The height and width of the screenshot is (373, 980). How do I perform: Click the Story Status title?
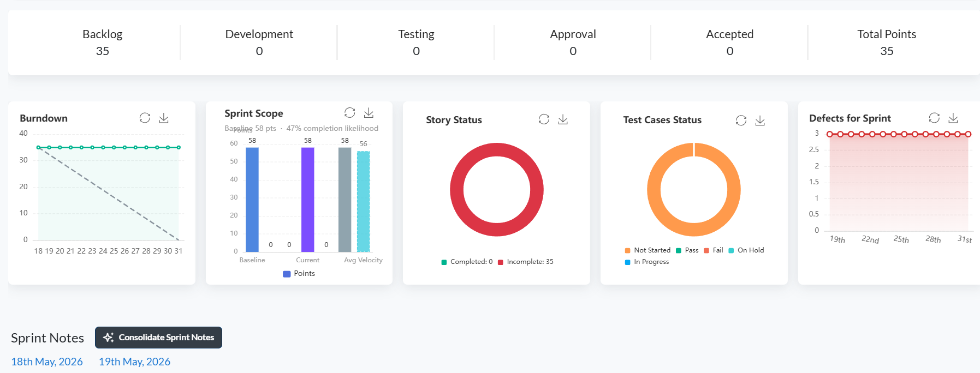click(x=454, y=120)
